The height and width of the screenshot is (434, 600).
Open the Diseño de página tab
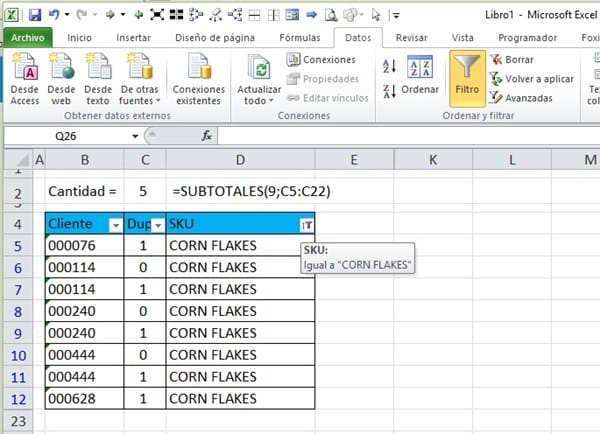(215, 38)
